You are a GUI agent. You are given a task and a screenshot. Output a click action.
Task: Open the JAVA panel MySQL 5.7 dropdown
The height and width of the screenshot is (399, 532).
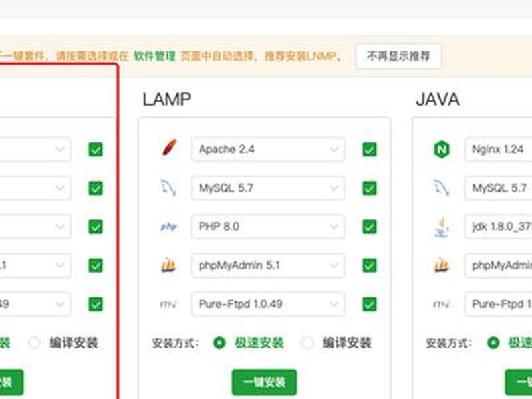click(498, 188)
